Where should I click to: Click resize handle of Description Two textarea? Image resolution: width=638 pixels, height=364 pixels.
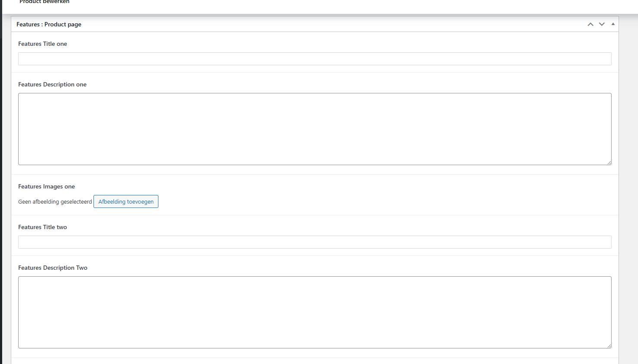[609, 346]
